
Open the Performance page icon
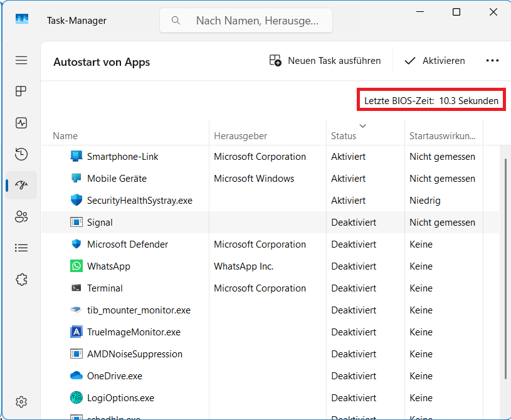click(21, 123)
